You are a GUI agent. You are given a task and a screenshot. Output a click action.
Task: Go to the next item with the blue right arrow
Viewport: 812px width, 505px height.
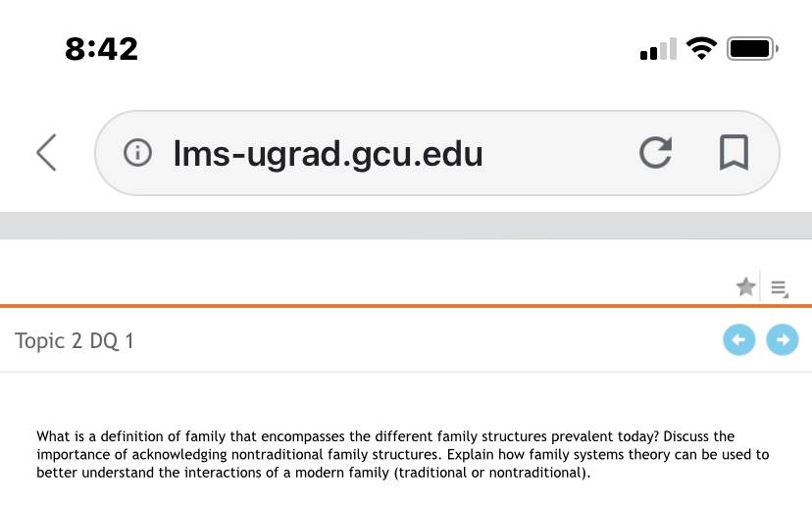(783, 340)
